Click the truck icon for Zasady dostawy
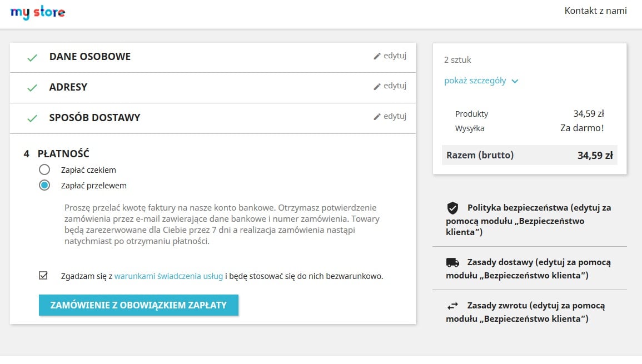Image resolution: width=642 pixels, height=364 pixels. coord(452,262)
